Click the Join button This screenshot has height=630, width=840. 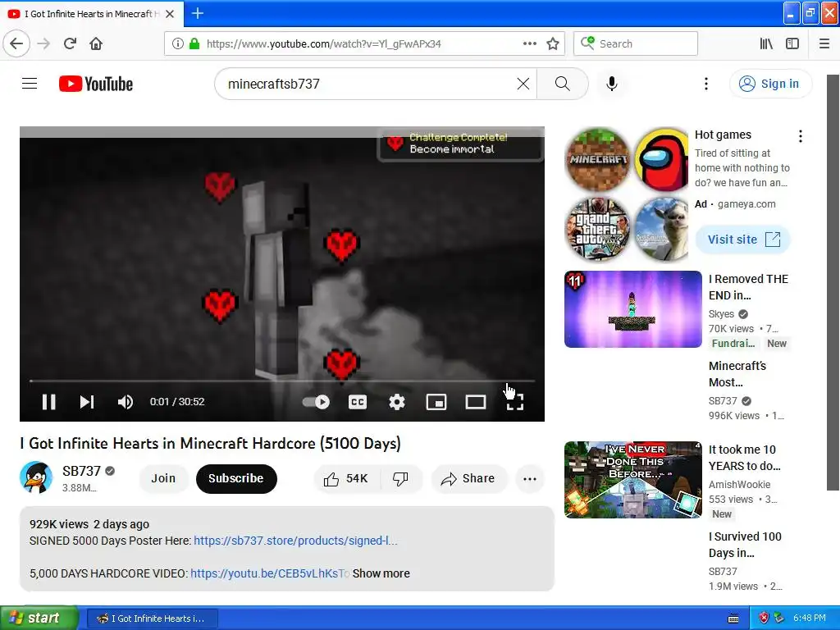(163, 478)
